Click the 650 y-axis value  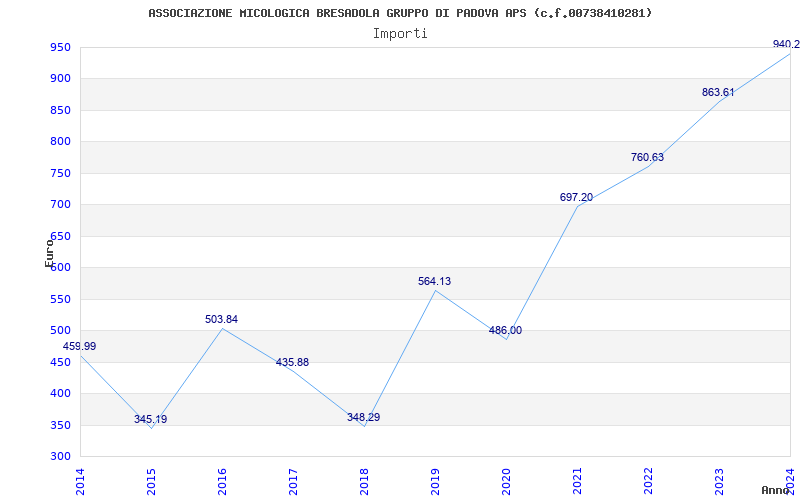point(60,236)
